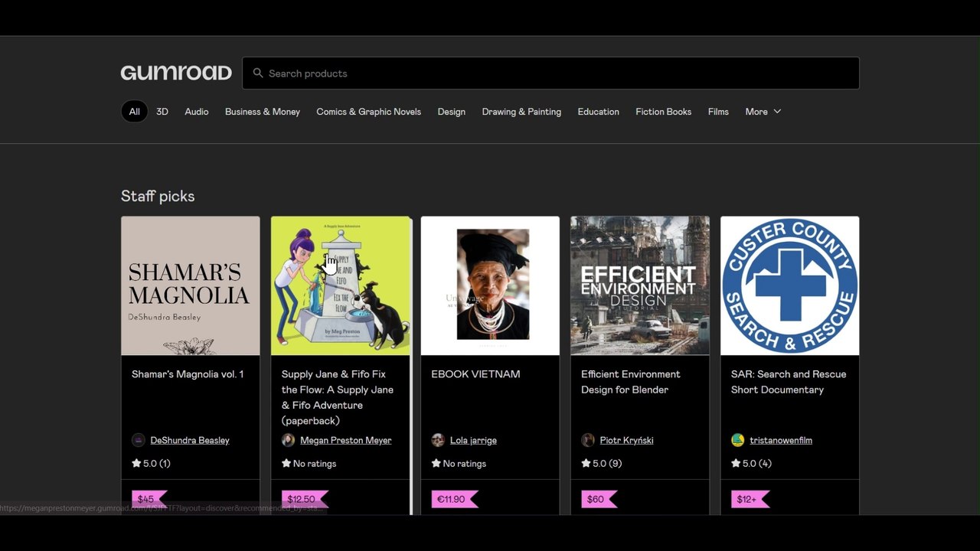
Task: Open Piotr Kryński's avatar icon
Action: [x=588, y=440]
